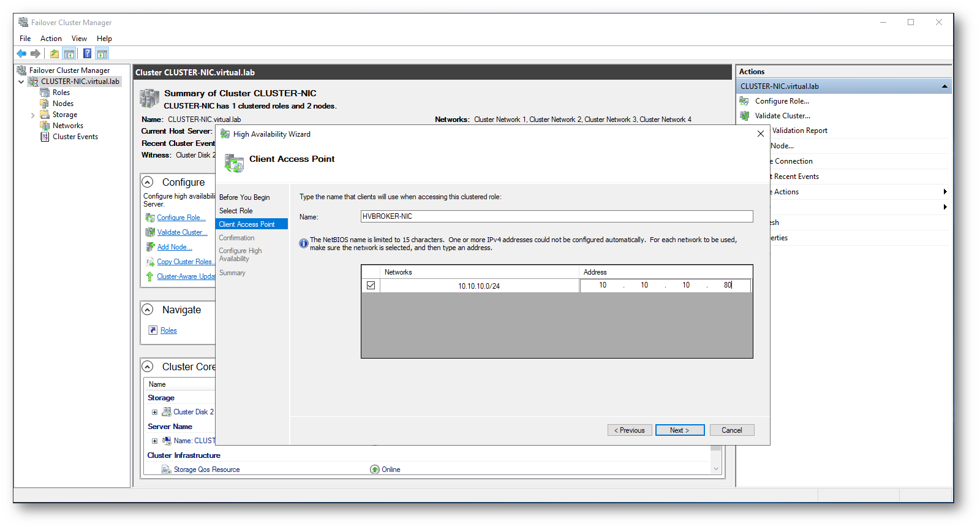Screen dimensions: 980x529
Task: Click in the Name field HVBROKER-NIC
Action: point(557,216)
